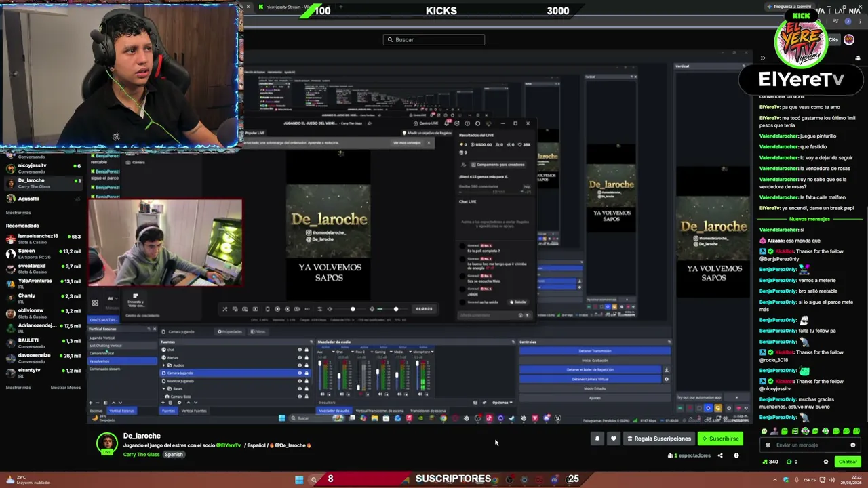The height and width of the screenshot is (488, 868).
Task: Toggle the lock on Monitor jugando source
Action: tap(307, 381)
